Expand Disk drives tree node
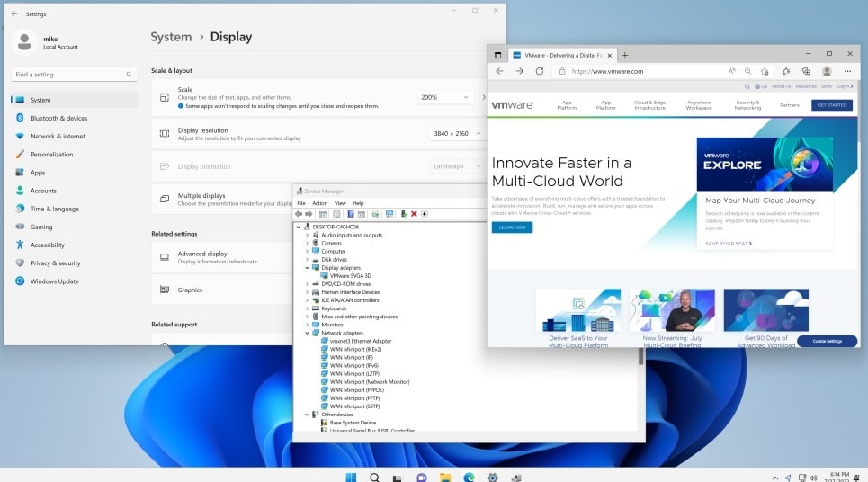Image resolution: width=868 pixels, height=482 pixels. pos(308,259)
